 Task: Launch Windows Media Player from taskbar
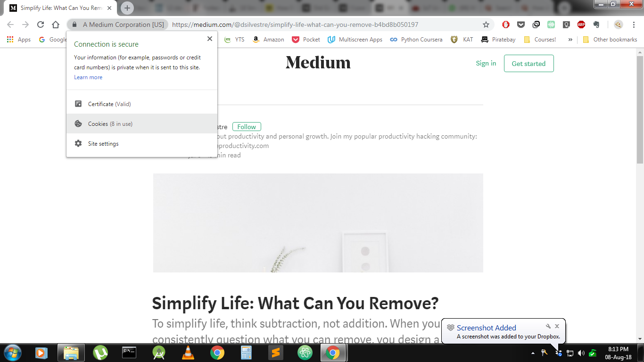tap(41, 353)
